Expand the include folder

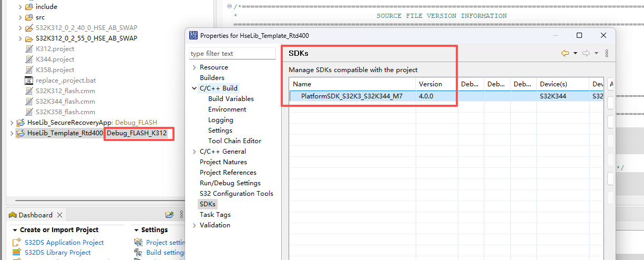click(21, 7)
